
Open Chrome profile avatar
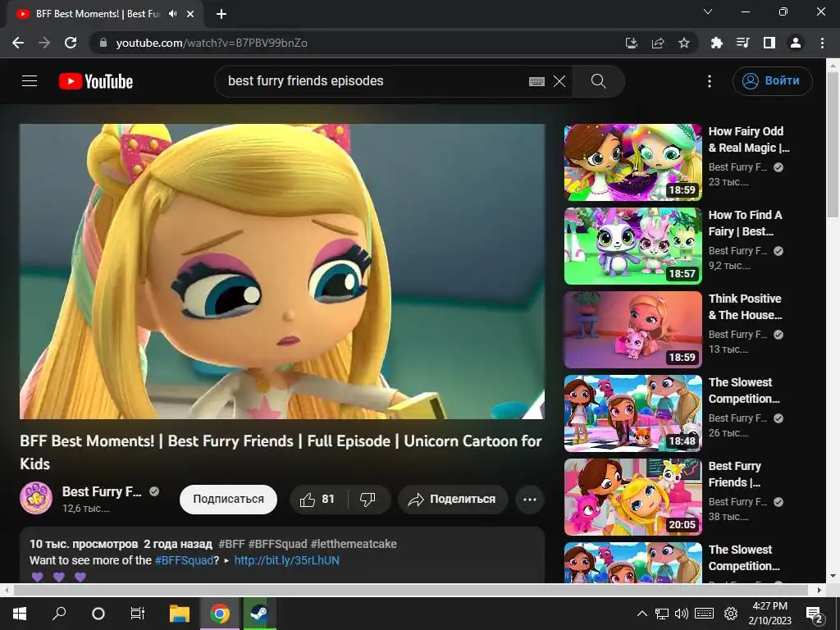click(796, 43)
